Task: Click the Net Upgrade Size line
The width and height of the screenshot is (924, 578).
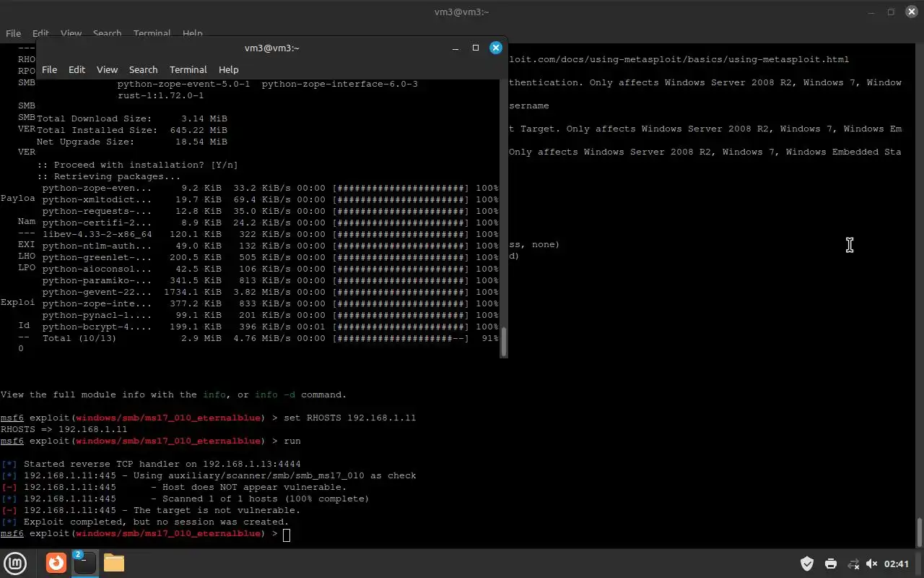Action: (132, 142)
